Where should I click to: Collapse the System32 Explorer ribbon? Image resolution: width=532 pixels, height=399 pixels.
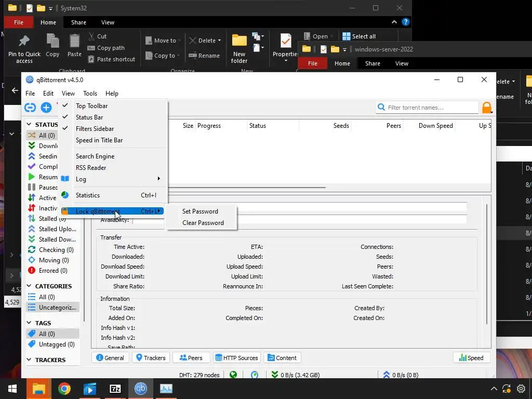[x=394, y=22]
